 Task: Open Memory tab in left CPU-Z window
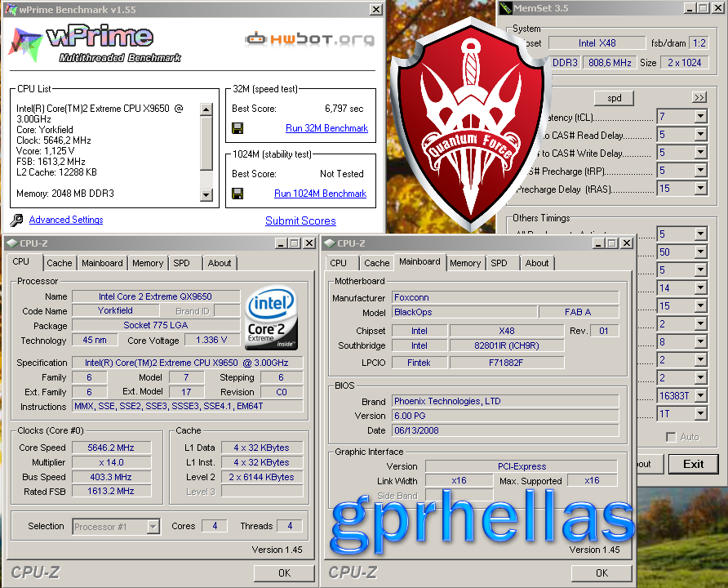point(148,263)
